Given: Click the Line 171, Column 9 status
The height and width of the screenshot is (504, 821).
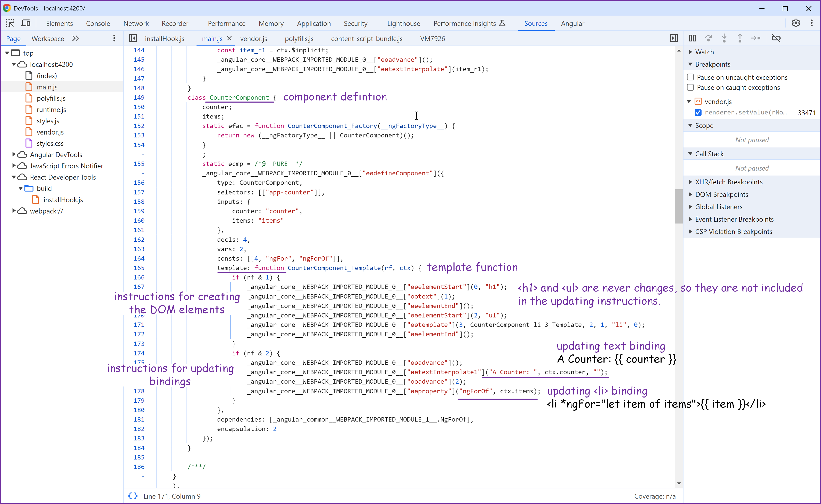Looking at the screenshot, I should 172,496.
